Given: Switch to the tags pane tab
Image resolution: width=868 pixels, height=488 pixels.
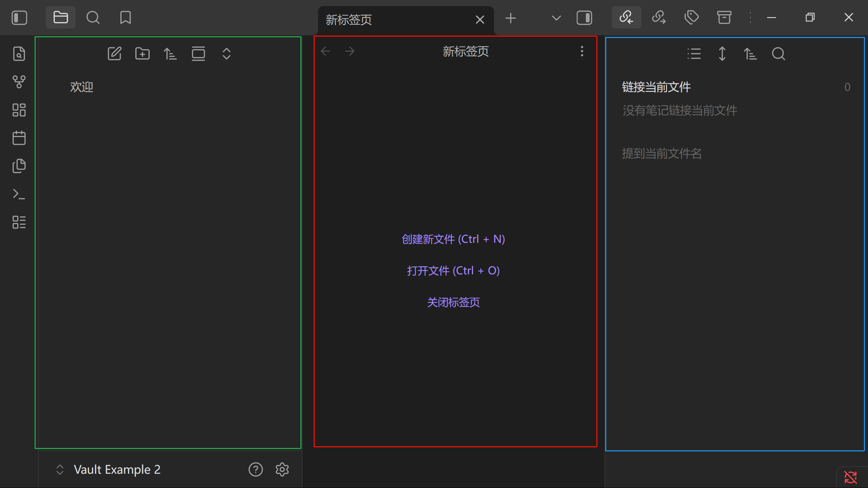Looking at the screenshot, I should pyautogui.click(x=691, y=17).
